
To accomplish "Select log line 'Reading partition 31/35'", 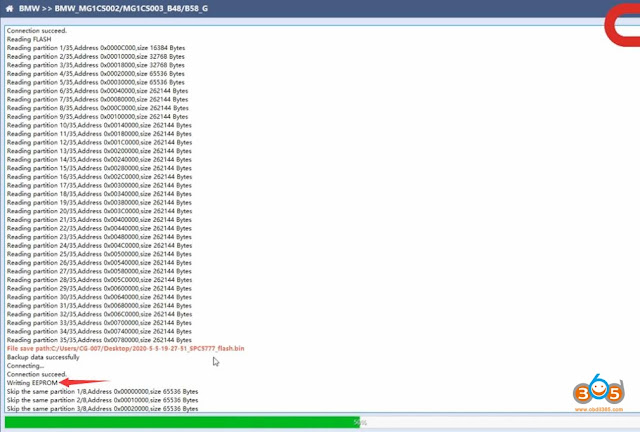I will coord(99,305).
